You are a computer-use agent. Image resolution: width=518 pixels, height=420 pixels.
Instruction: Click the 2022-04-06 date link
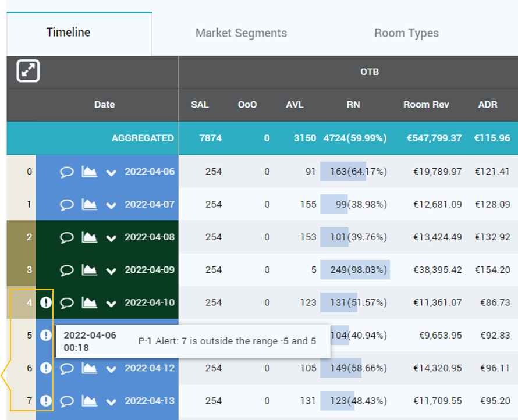[x=150, y=172]
